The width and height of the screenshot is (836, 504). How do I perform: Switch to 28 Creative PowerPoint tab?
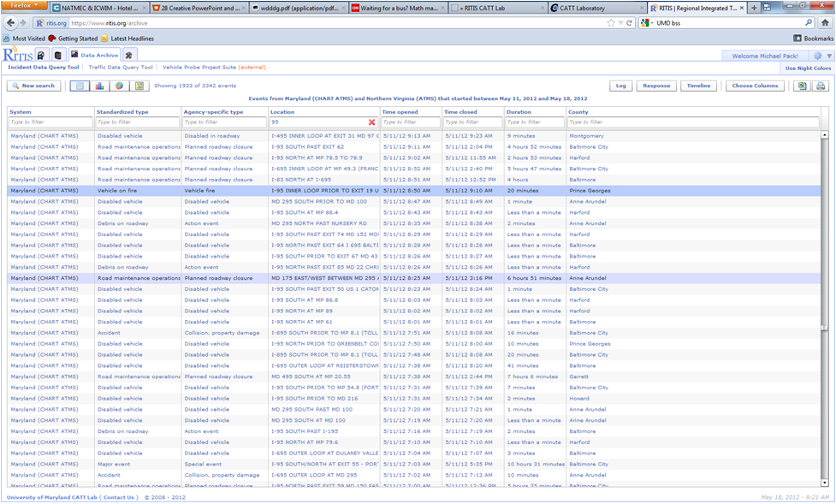(x=199, y=8)
